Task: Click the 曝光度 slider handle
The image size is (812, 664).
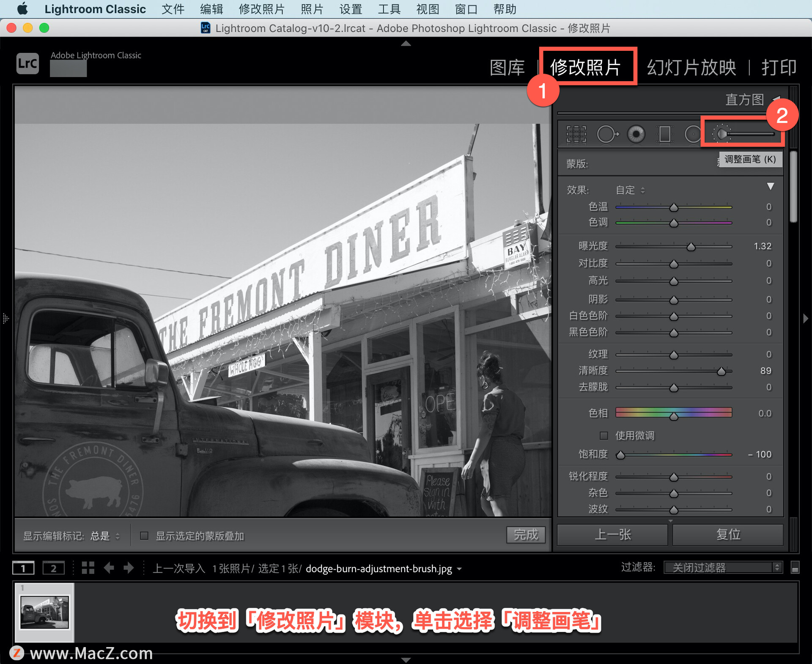Action: point(691,247)
